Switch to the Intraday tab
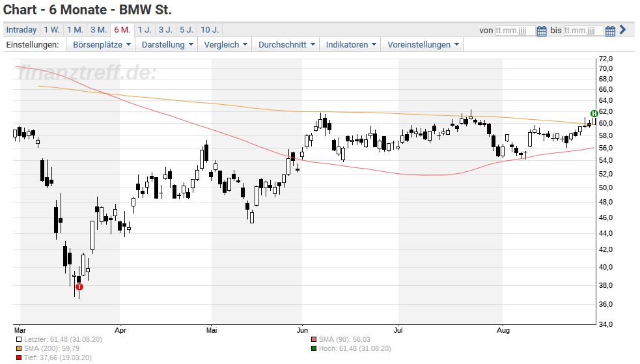640x364 pixels. (x=21, y=30)
